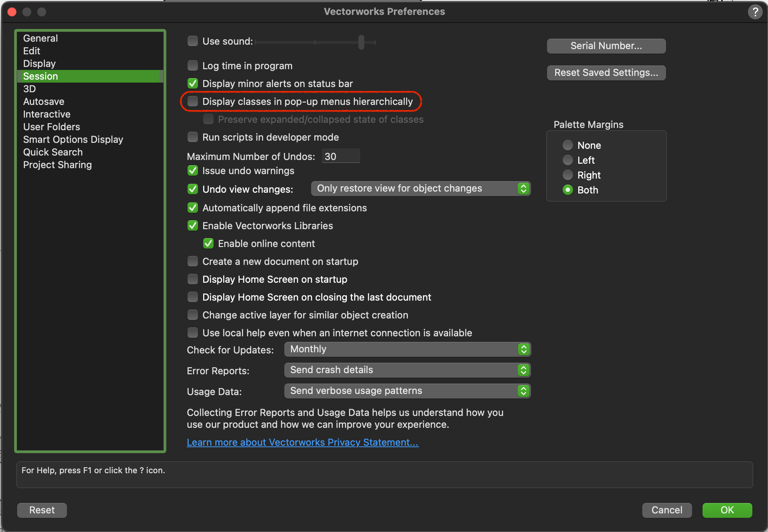Open Check for Updates Monthly dropdown
The height and width of the screenshot is (532, 768).
[x=407, y=349]
